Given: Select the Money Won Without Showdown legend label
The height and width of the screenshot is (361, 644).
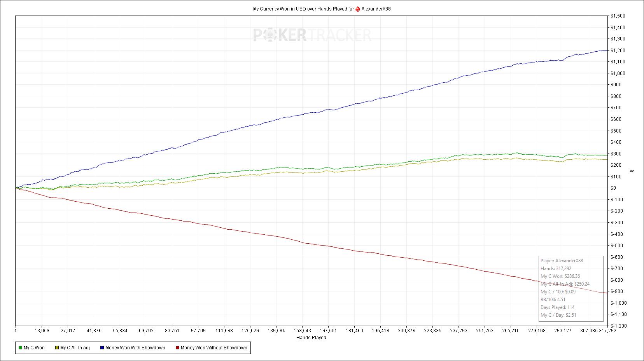Looking at the screenshot, I should click(214, 348).
